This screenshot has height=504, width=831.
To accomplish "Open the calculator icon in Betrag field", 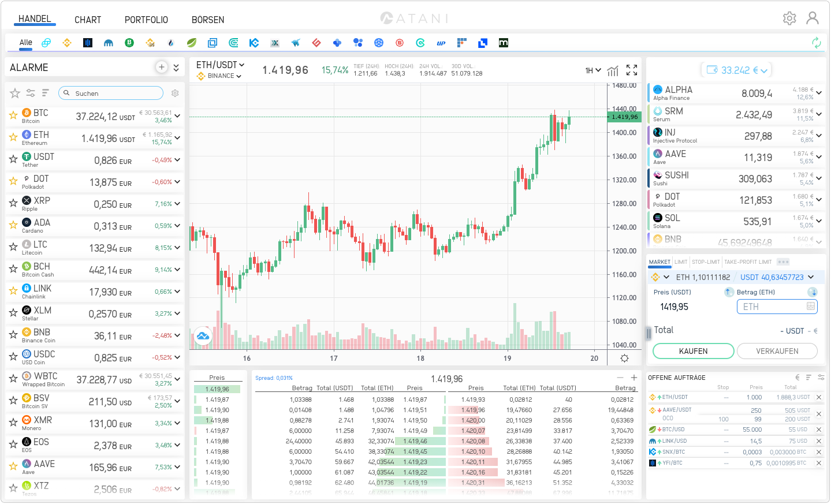I will click(x=811, y=307).
